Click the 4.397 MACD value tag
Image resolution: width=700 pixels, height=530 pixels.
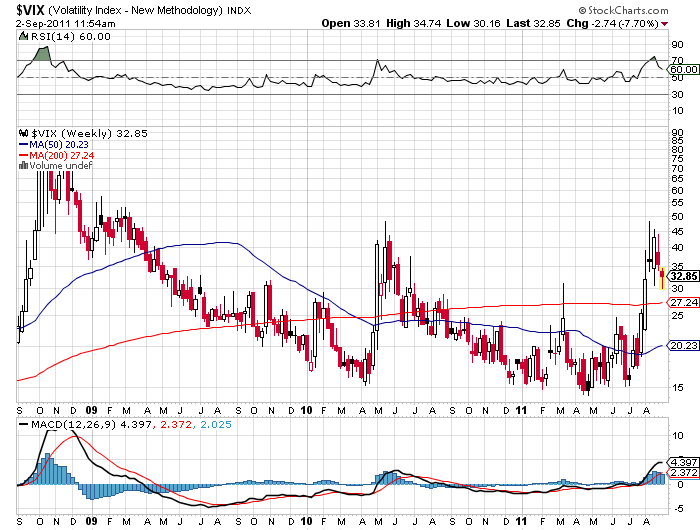pos(683,463)
